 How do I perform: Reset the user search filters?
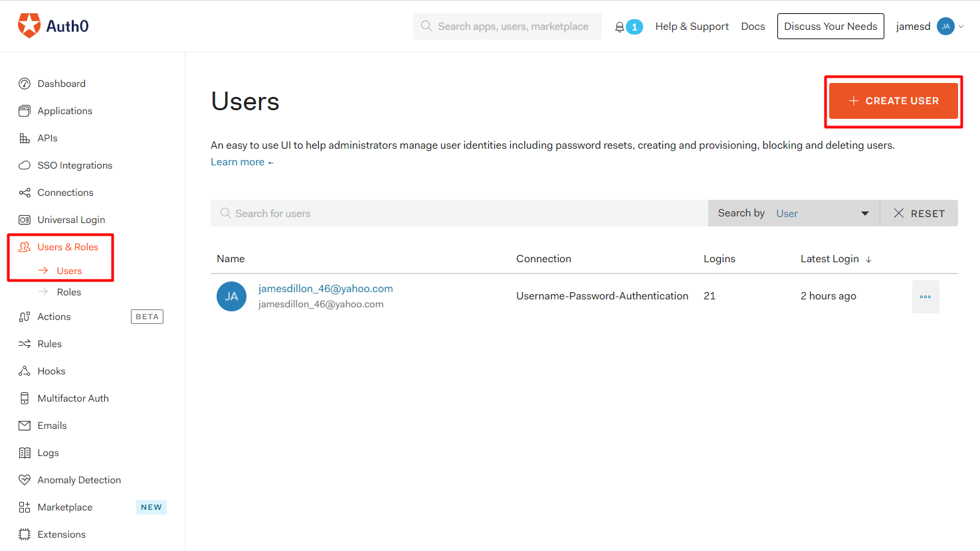(919, 213)
